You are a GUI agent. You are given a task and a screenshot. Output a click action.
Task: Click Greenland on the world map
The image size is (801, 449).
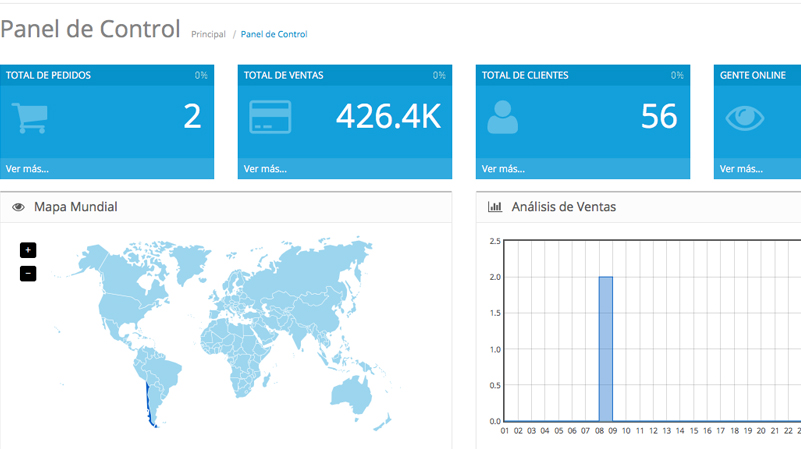[x=192, y=262]
